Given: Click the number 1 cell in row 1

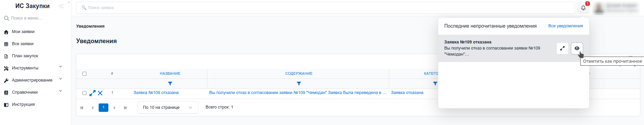Looking at the screenshot, I should click(112, 93).
